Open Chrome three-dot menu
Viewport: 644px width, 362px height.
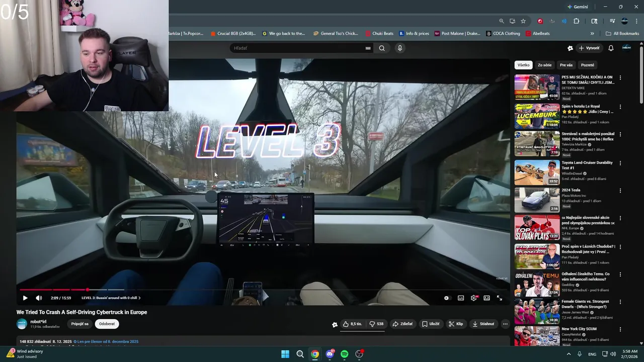point(637,21)
